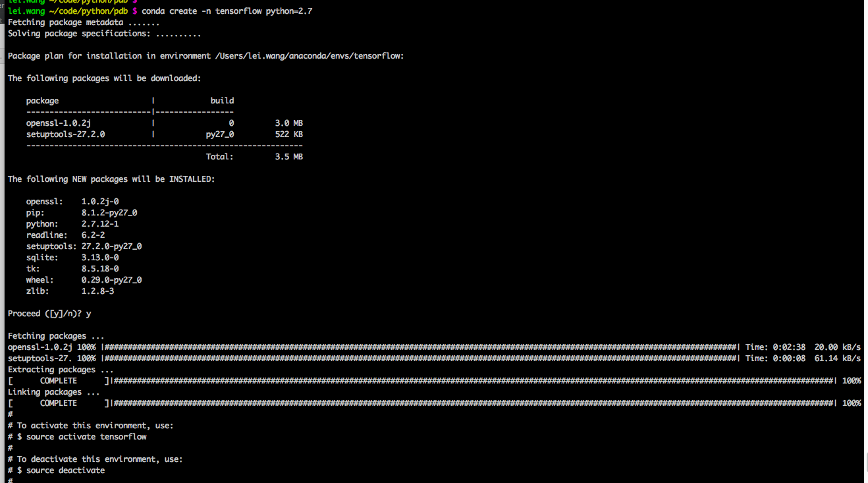Screen dimensions: 868x483
Task: Click the 'Fetching packages ...' line
Action: pyautogui.click(x=56, y=336)
